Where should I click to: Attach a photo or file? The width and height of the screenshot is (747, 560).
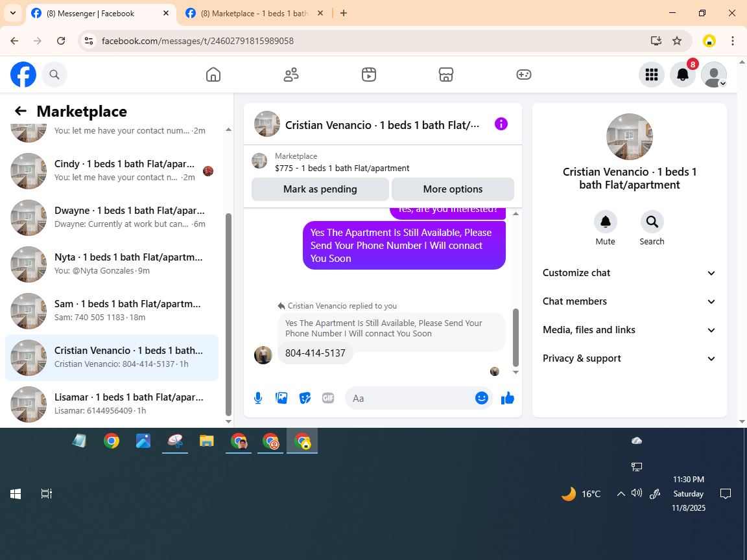(281, 398)
